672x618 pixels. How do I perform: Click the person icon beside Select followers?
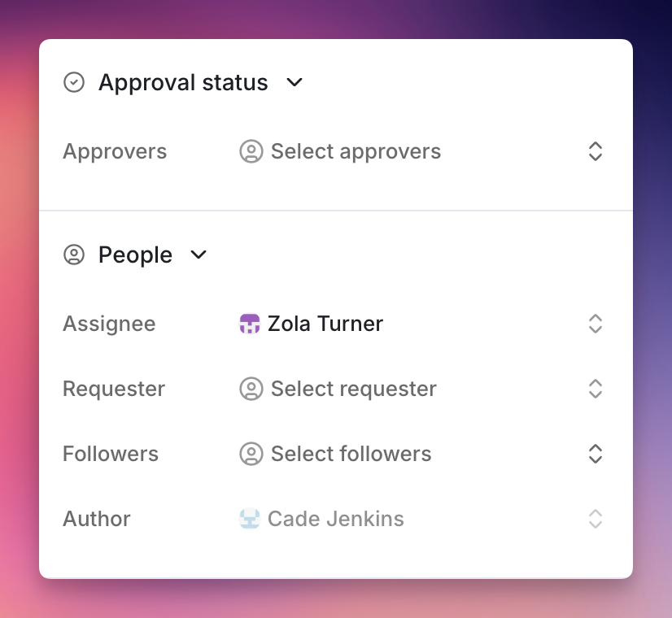(251, 454)
